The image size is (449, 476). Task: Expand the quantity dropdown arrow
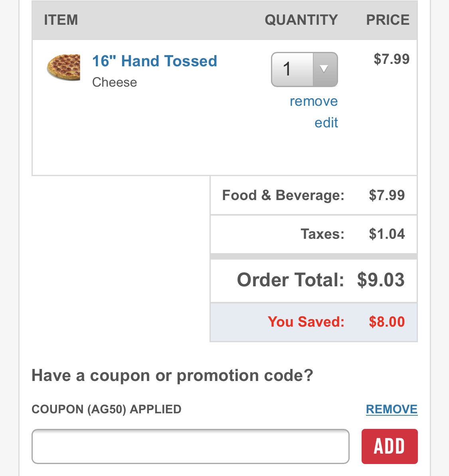coord(325,69)
